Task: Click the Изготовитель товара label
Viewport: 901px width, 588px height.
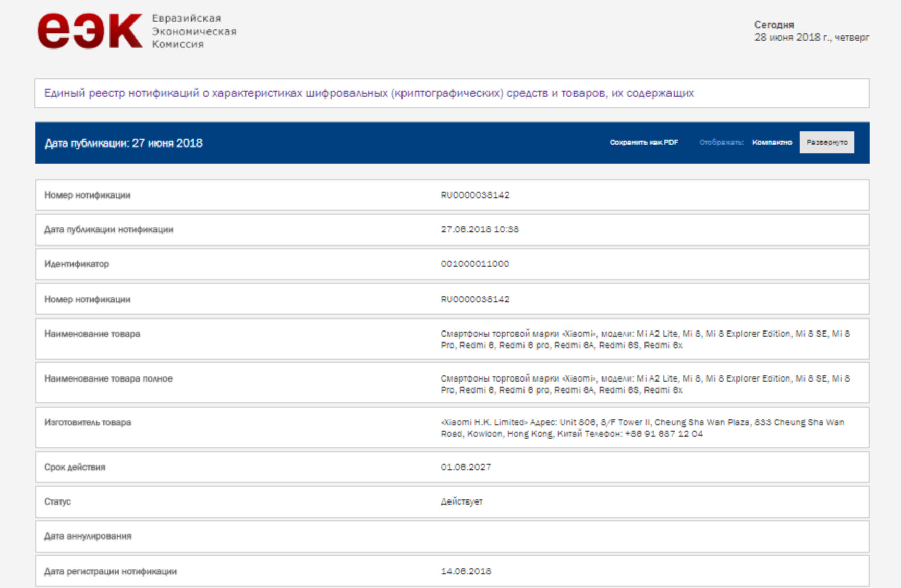Action: (x=88, y=422)
